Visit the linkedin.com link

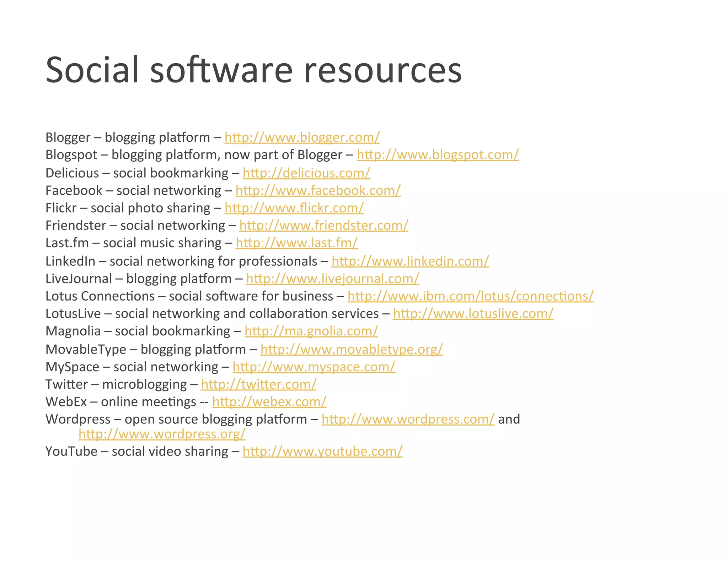410,261
